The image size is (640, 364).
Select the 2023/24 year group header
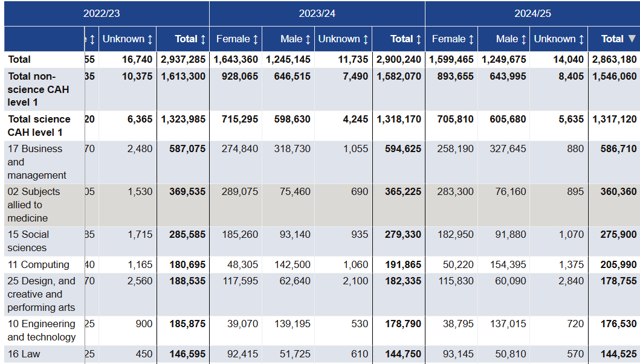(317, 13)
